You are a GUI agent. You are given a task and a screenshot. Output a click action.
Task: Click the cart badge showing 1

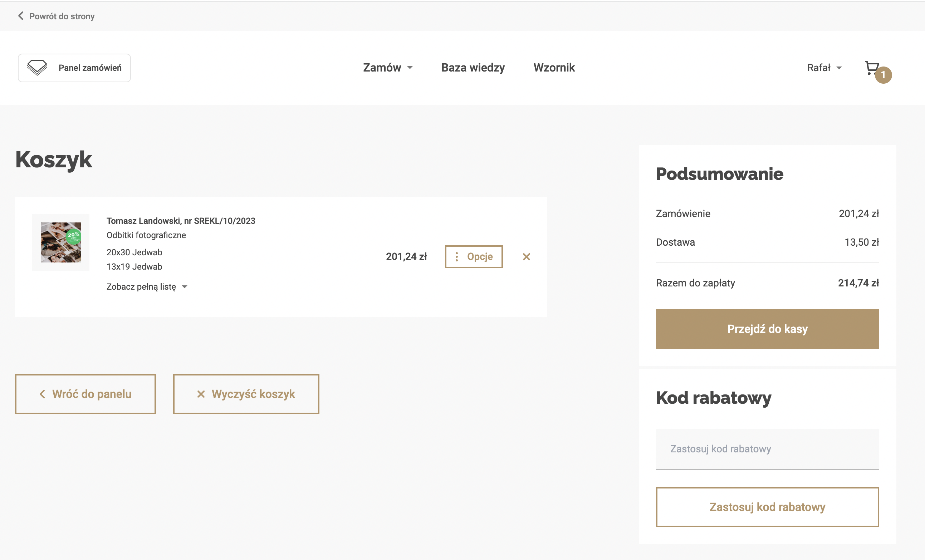pyautogui.click(x=884, y=75)
